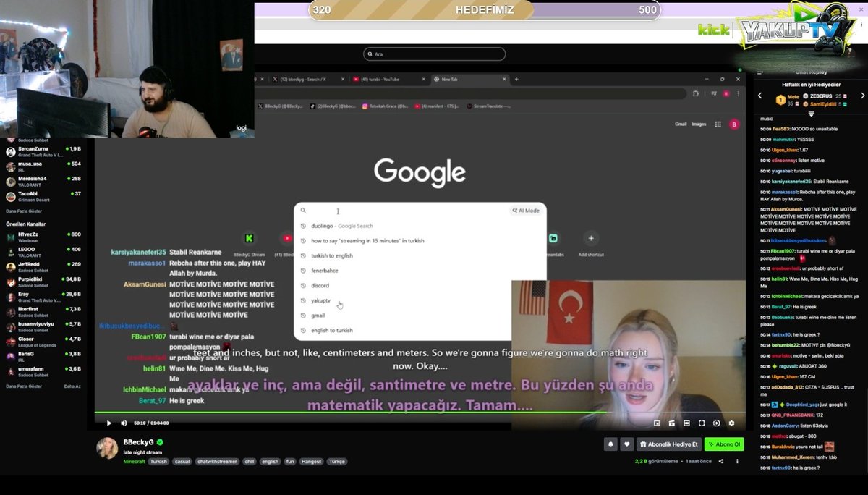Open LEGOO recommended channel
The image size is (868, 495).
click(43, 252)
